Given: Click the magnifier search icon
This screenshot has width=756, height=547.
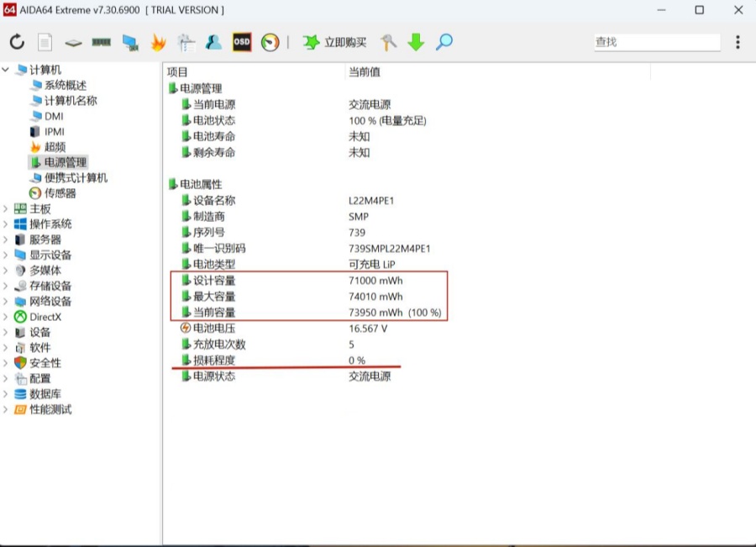Looking at the screenshot, I should (444, 43).
